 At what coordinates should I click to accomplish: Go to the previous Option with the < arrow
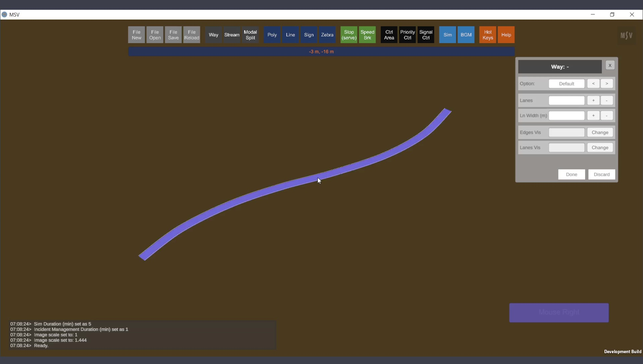click(x=593, y=84)
